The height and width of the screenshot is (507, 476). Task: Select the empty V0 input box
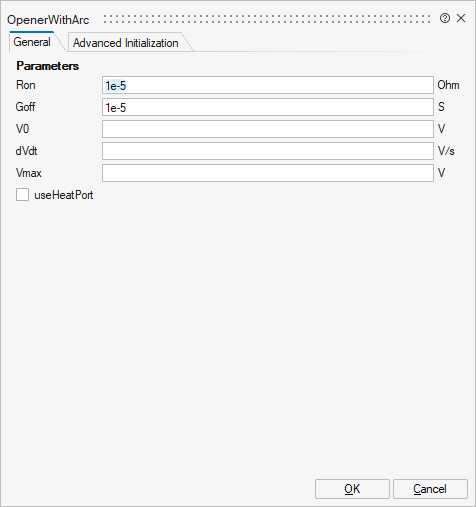click(268, 129)
